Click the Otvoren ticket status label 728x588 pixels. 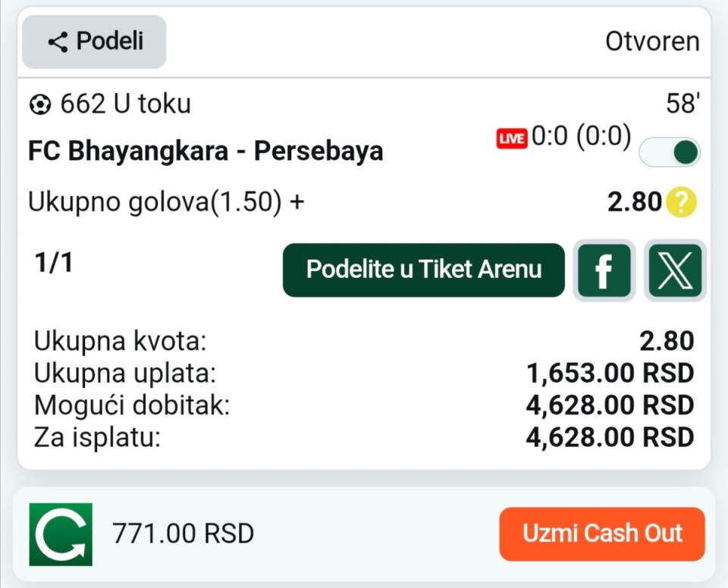[652, 42]
